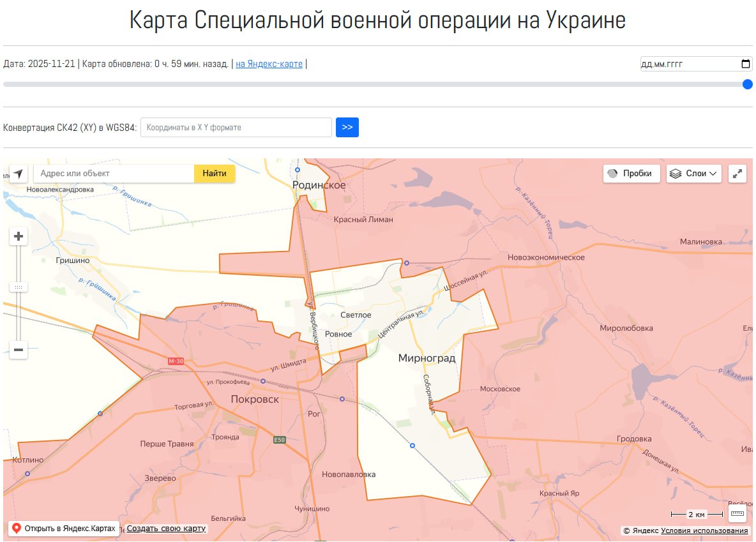The height and width of the screenshot is (542, 756).
Task: Click the map zoom level slider handle
Action: click(19, 287)
